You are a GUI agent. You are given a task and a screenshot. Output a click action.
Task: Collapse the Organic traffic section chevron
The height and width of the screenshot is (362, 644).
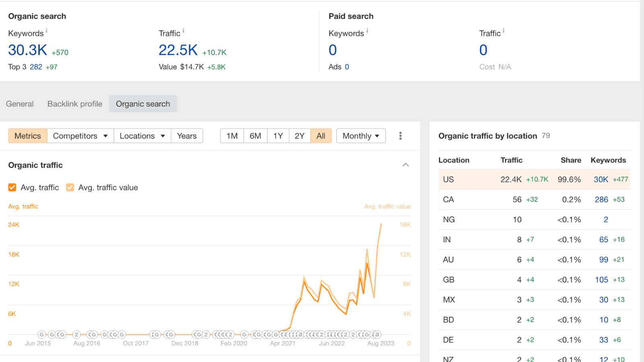click(406, 165)
